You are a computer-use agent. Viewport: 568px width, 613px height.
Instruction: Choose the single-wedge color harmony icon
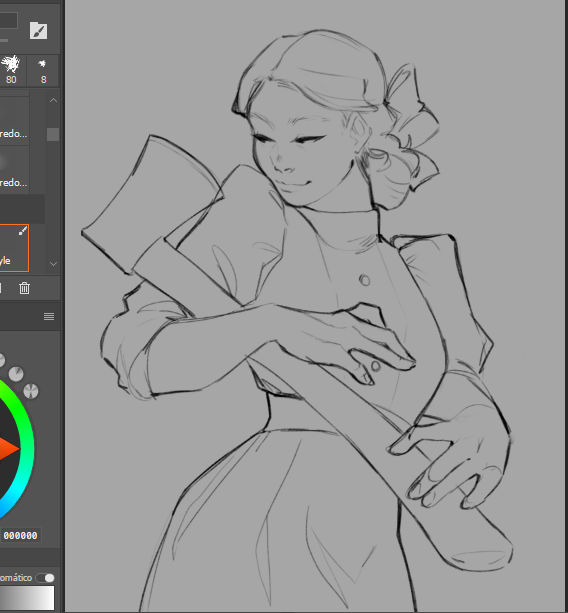(x=16, y=374)
